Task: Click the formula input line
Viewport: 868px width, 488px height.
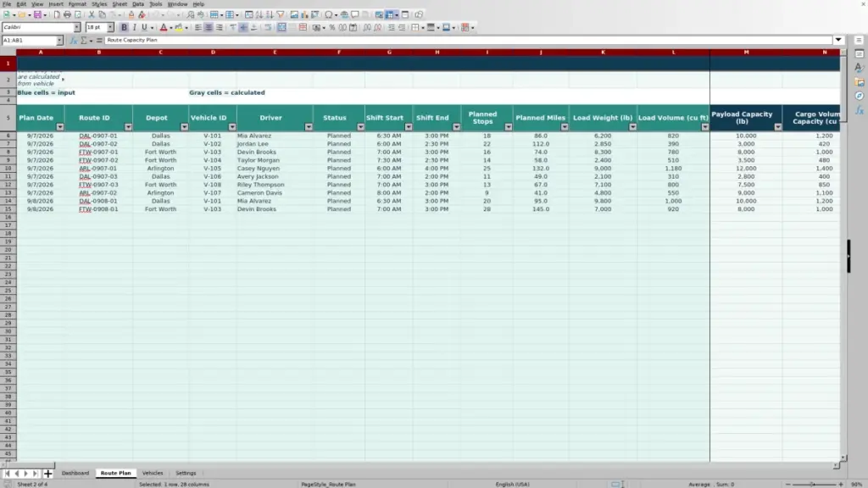Action: tap(468, 41)
